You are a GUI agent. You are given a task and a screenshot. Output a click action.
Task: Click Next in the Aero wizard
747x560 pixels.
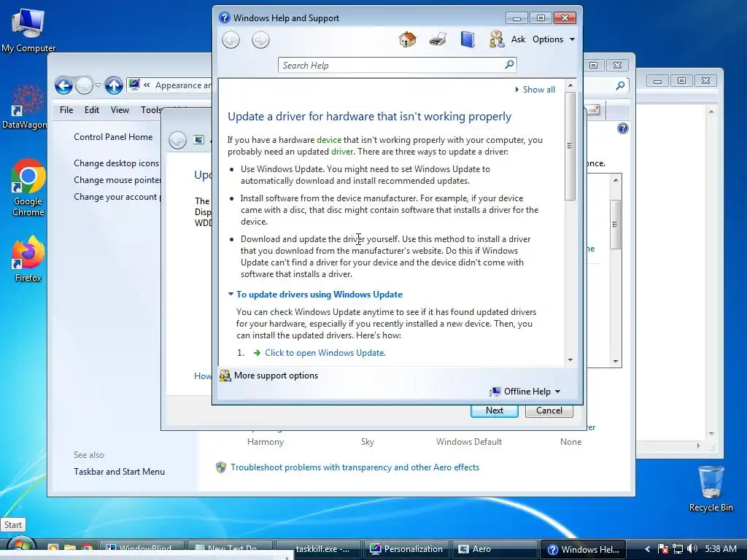tap(495, 411)
